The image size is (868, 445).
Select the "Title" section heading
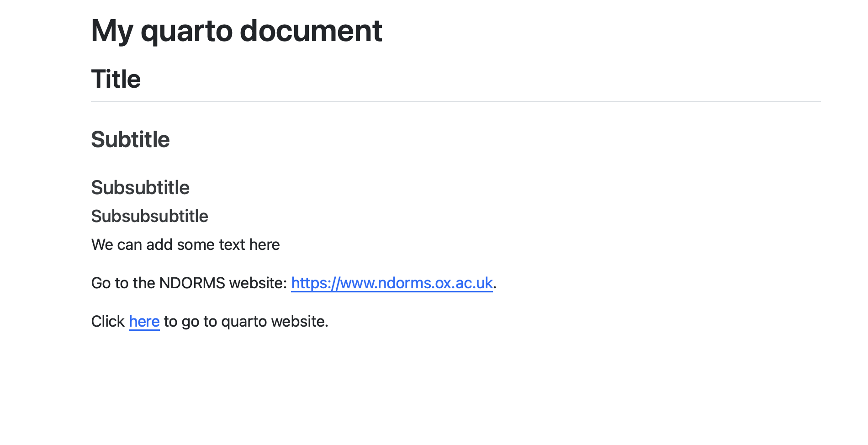click(x=116, y=79)
